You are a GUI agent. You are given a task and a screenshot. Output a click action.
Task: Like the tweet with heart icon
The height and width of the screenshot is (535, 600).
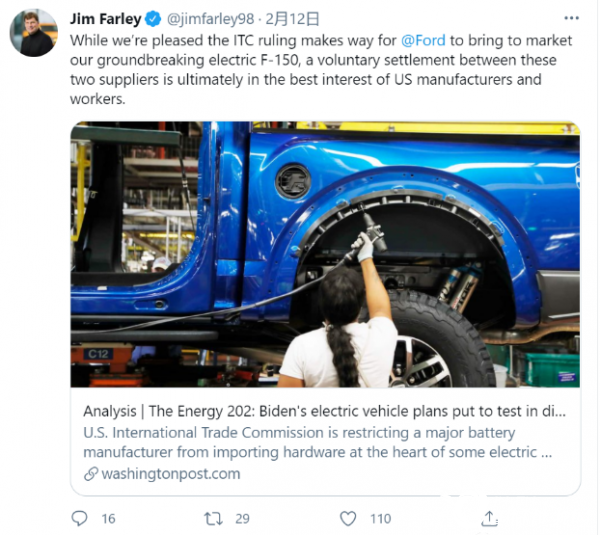pyautogui.click(x=347, y=518)
